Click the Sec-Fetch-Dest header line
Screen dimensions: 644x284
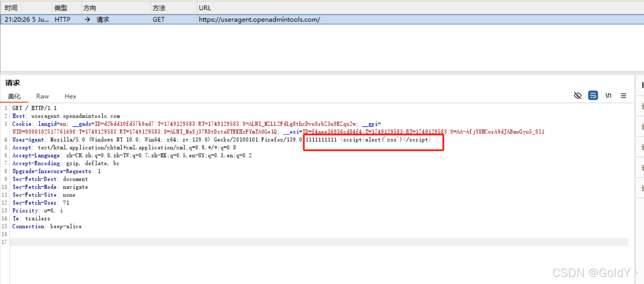[x=50, y=179]
